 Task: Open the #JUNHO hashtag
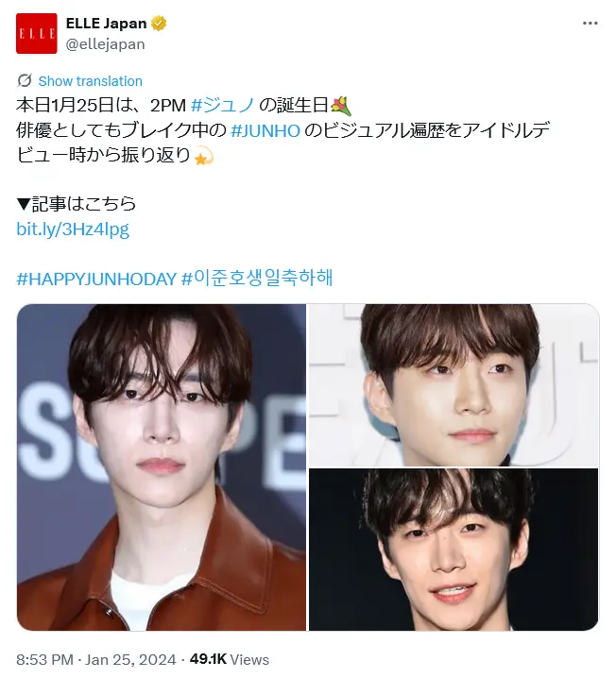265,130
